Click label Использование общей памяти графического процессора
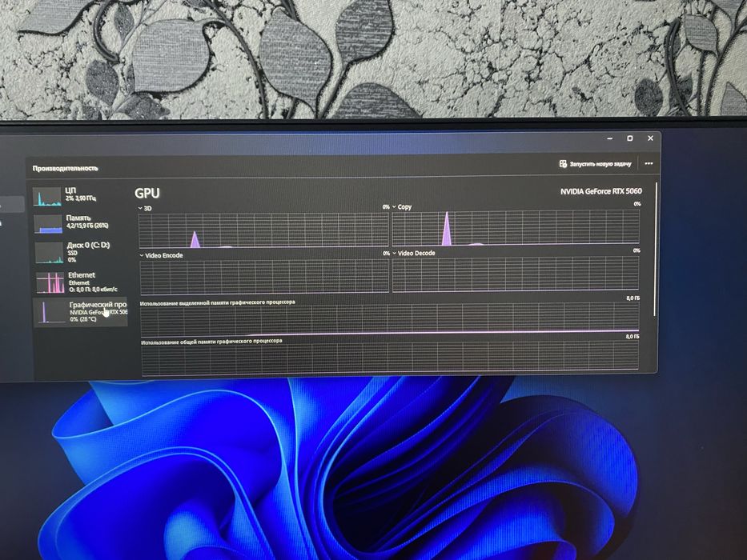Screen dimensions: 747x560 pyautogui.click(x=211, y=342)
